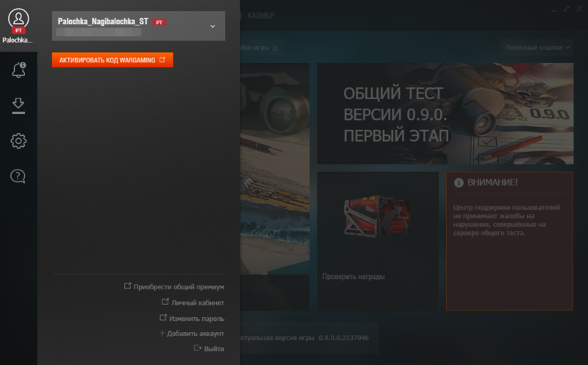The image size is (588, 365).
Task: Click the info icon beside ВНИМАНИЕ!
Action: (x=459, y=182)
